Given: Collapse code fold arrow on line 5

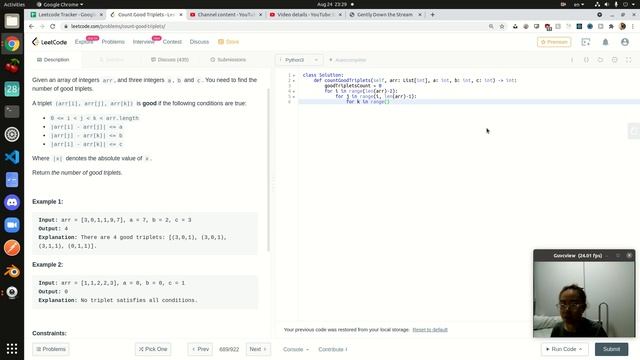Looking at the screenshot, I should pyautogui.click(x=294, y=96).
